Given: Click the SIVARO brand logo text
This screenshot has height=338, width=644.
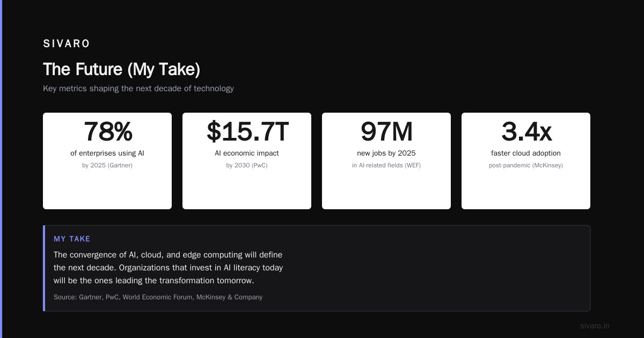Looking at the screenshot, I should pyautogui.click(x=67, y=44).
